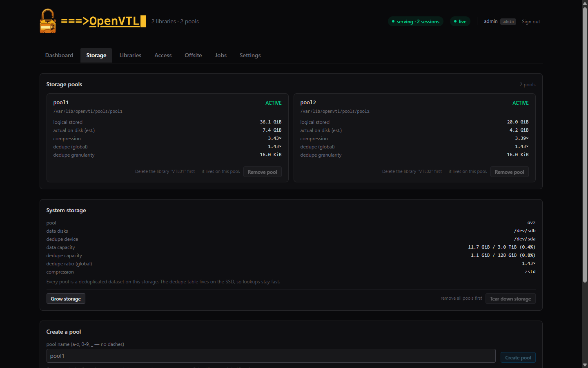The image size is (588, 368).
Task: Click the system compression value zstd
Action: coord(530,272)
